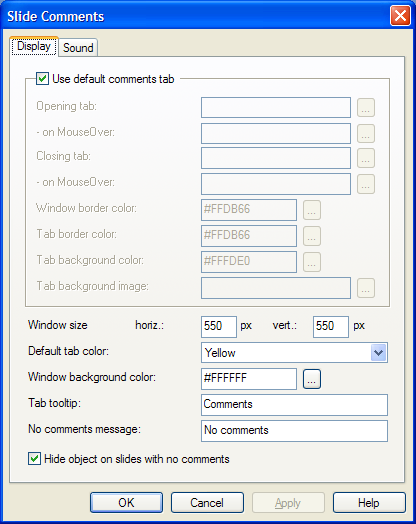Click the vertical window size field
Image resolution: width=416 pixels, height=524 pixels.
pos(331,326)
